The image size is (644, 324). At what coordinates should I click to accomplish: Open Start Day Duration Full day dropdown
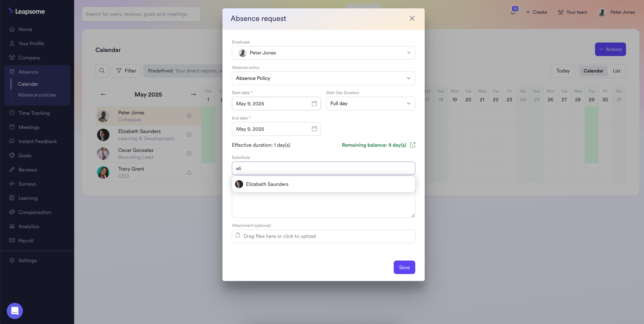[x=370, y=103]
